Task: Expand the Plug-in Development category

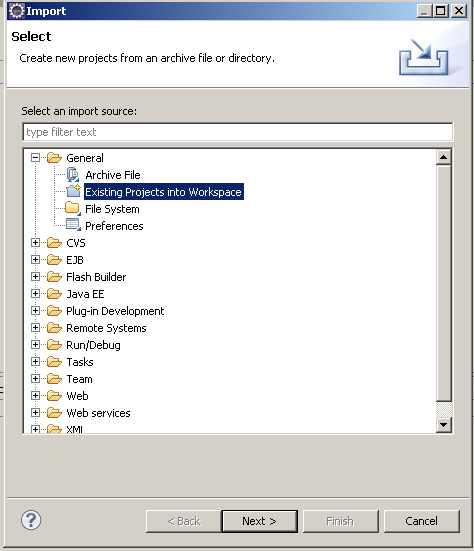Action: tap(35, 311)
